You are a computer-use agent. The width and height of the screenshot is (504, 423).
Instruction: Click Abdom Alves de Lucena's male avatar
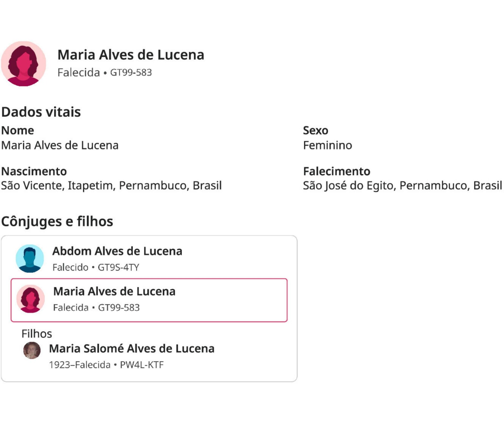pos(30,258)
